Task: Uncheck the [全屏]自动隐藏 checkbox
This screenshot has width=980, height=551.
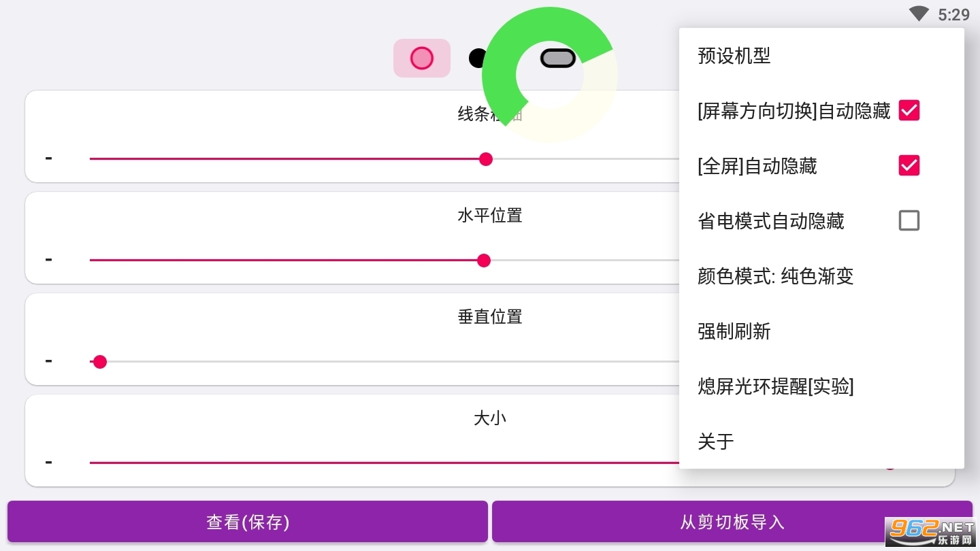Action: [x=909, y=165]
